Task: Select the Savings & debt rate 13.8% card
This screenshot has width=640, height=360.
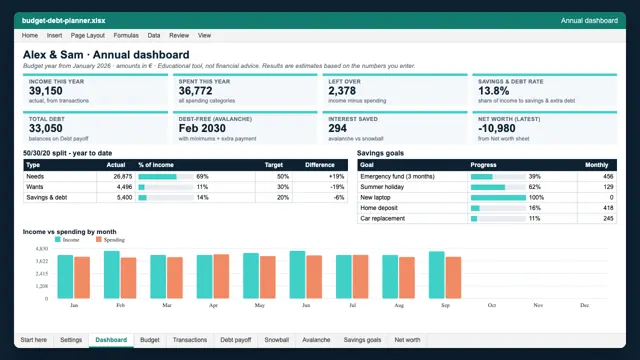Action: [544, 90]
